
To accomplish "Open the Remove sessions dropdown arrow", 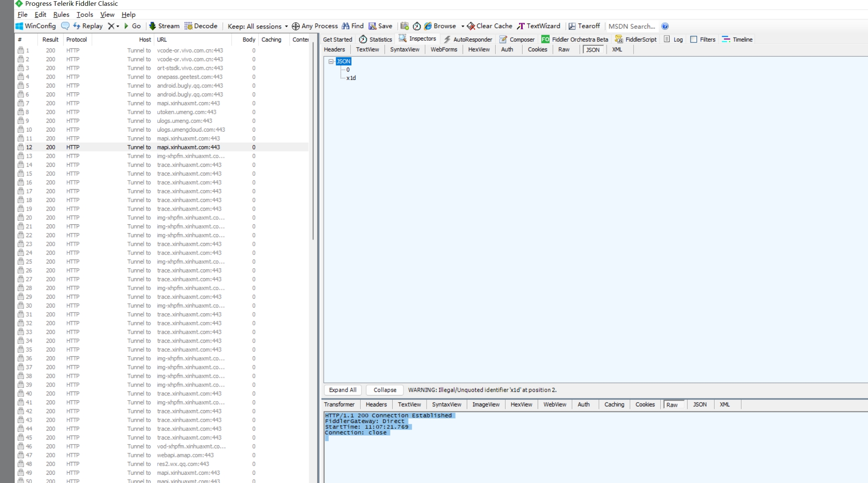I will click(118, 26).
